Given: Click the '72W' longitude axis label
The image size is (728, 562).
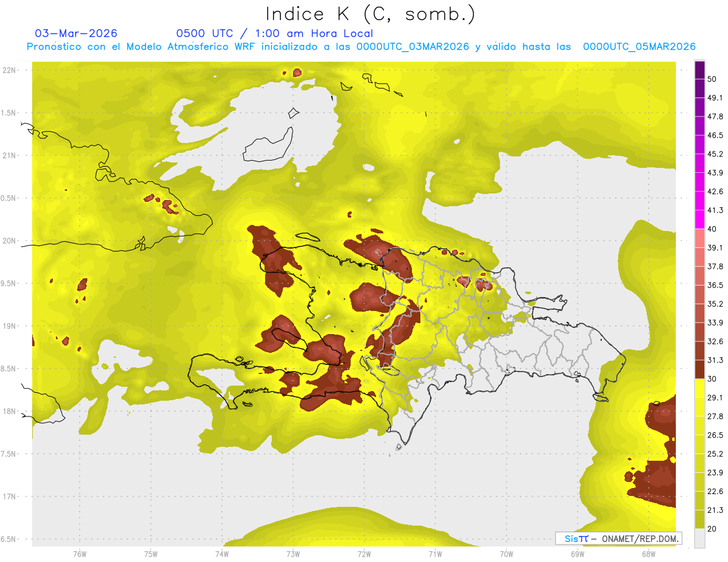Looking at the screenshot, I should click(364, 554).
